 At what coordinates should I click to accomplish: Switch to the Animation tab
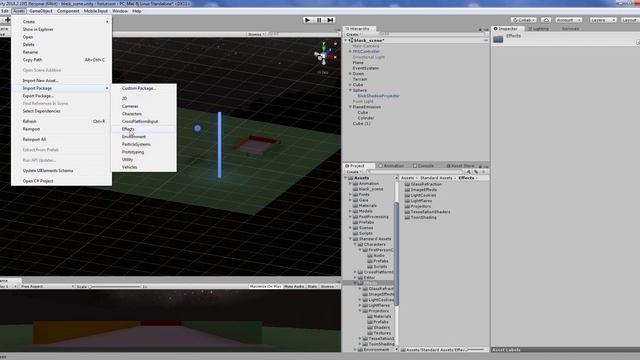[x=391, y=166]
